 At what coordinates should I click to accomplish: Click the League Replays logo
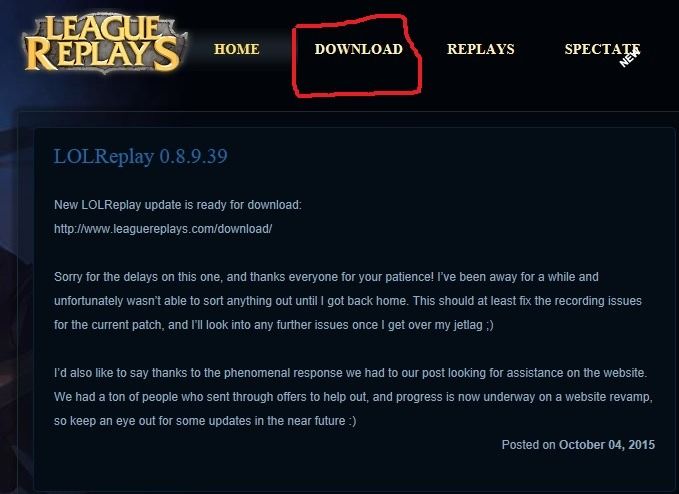[x=104, y=44]
